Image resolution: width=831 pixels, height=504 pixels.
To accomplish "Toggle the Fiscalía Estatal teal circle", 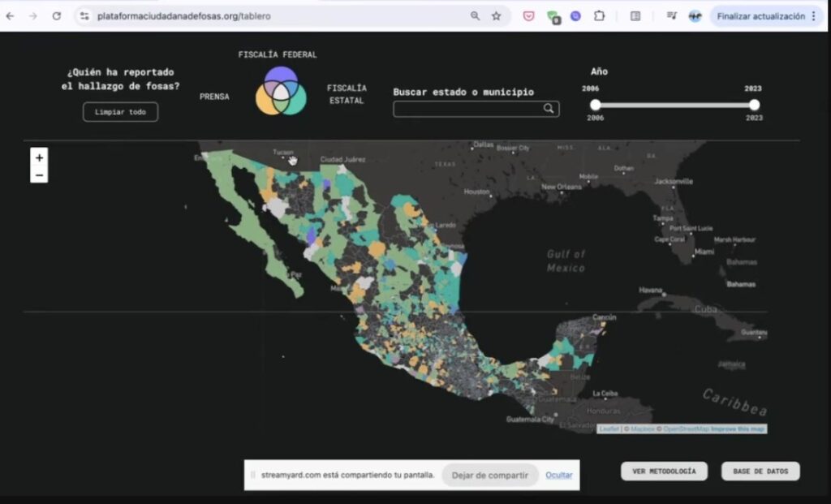I will click(297, 101).
